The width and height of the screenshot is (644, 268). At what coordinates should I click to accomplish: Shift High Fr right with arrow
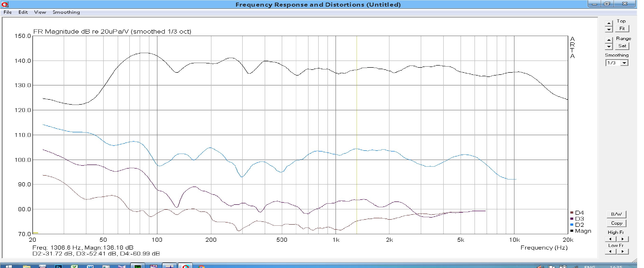pos(622,239)
